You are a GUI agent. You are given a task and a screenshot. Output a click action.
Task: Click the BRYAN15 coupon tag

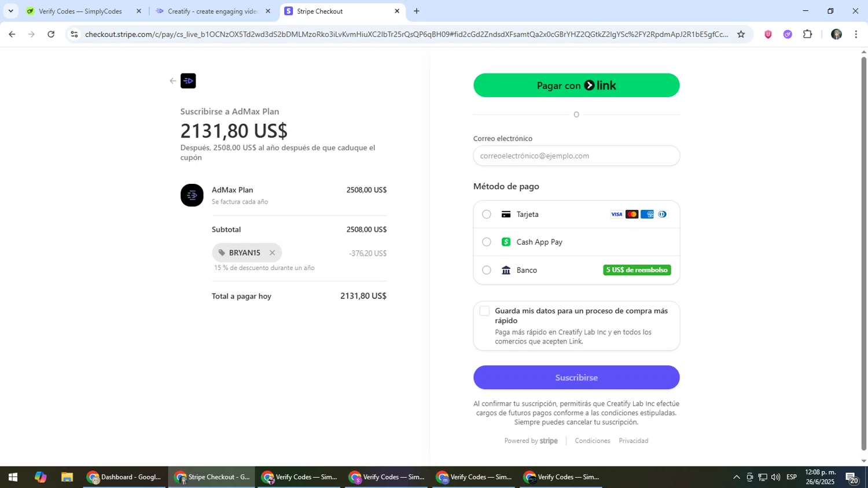click(247, 253)
